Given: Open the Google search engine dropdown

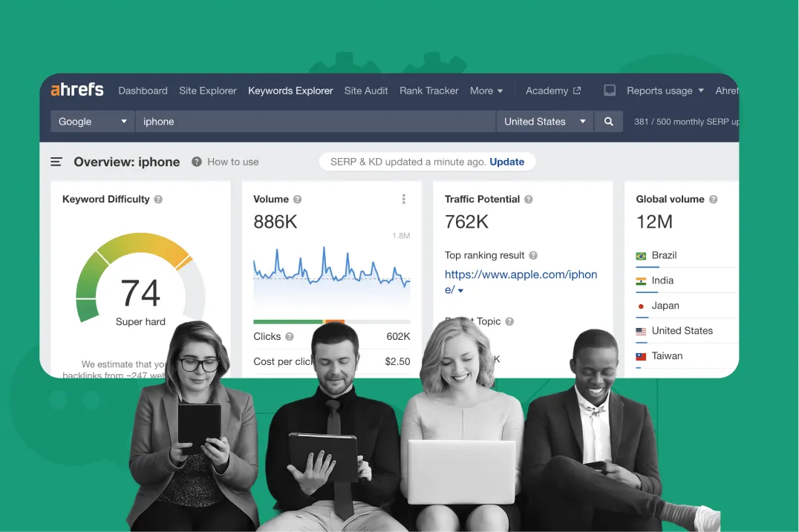Looking at the screenshot, I should click(x=91, y=121).
